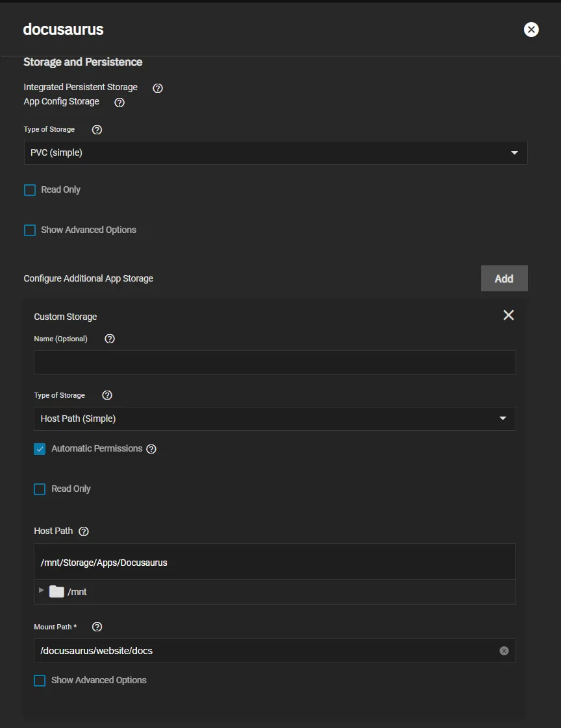This screenshot has height=728, width=561.
Task: Show Host Path help tooltip
Action: (84, 531)
